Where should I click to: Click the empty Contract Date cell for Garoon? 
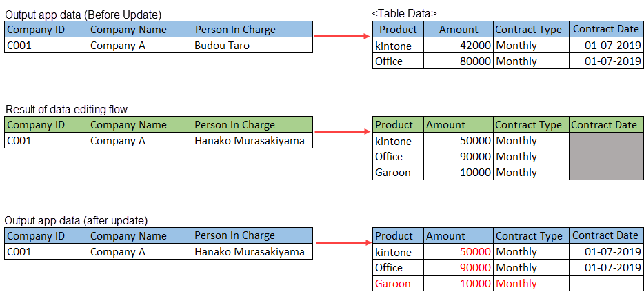pyautogui.click(x=606, y=283)
